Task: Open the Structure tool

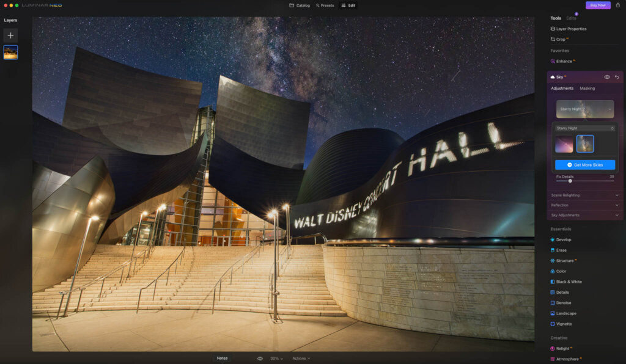Action: pos(565,260)
